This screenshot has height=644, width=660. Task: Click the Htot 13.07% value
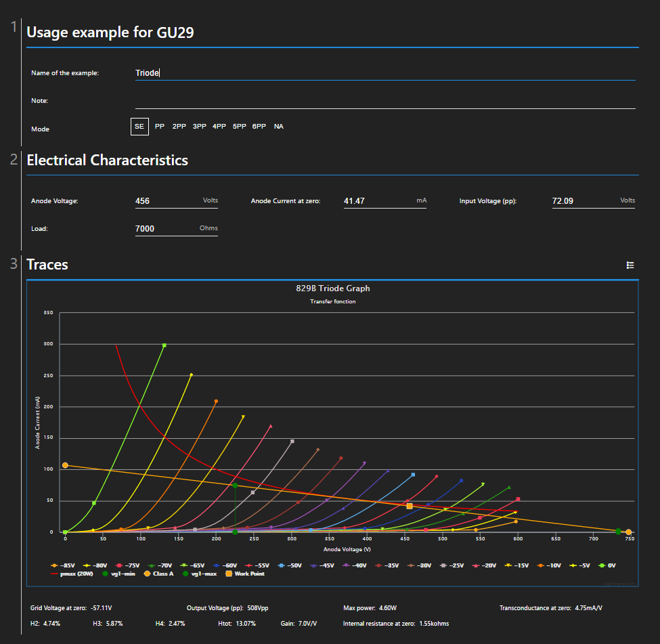pos(237,624)
